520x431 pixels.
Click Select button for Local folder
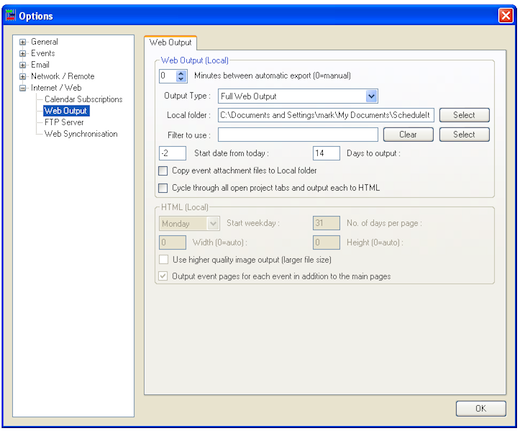tap(464, 115)
